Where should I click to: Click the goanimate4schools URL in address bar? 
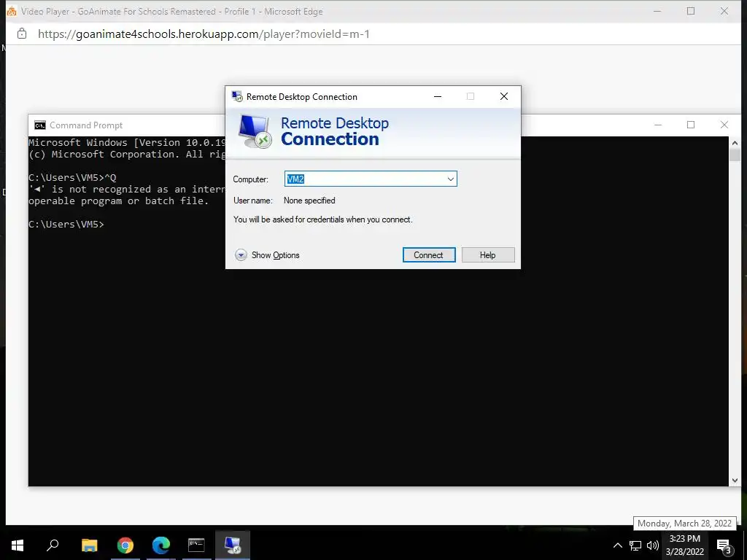pos(204,34)
